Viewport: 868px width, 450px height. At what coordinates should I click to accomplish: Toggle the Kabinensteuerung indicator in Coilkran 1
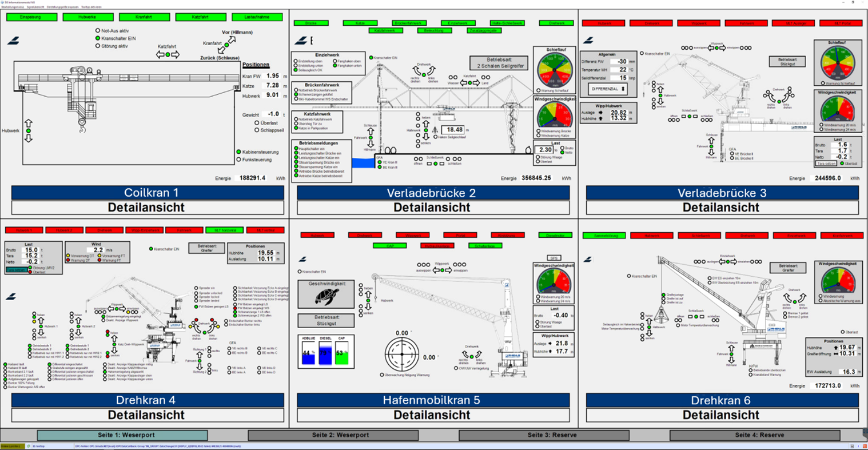pyautogui.click(x=239, y=152)
